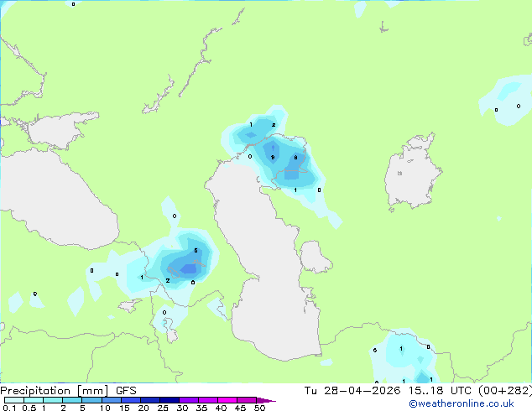532x411 pixels.
Task: Click the "15" legend label
Action: (x=124, y=408)
